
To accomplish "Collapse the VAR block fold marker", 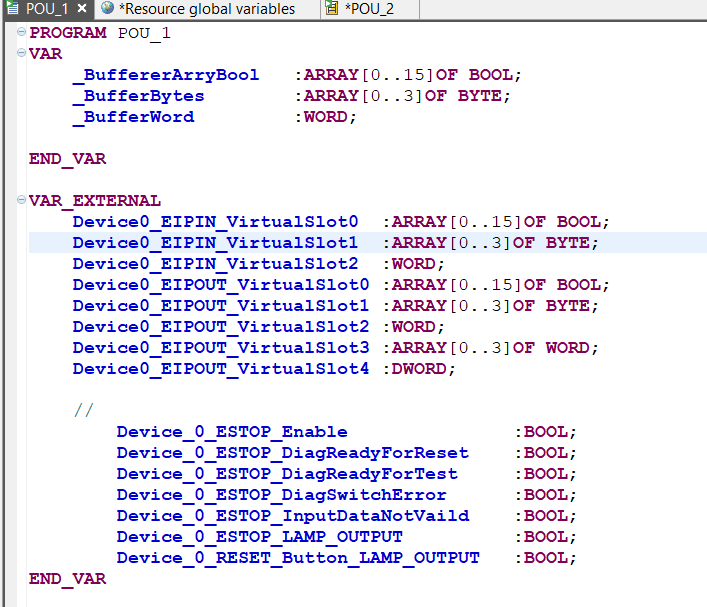I will tap(21, 53).
